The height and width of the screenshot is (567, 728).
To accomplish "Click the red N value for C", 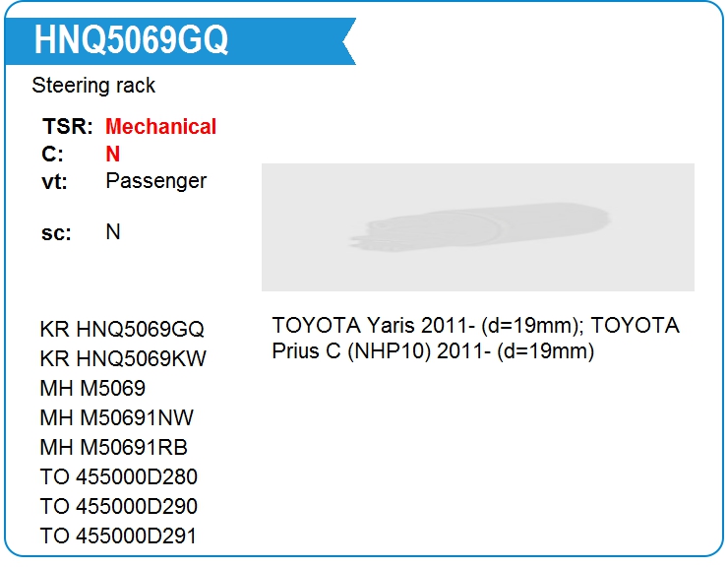I will [x=113, y=154].
